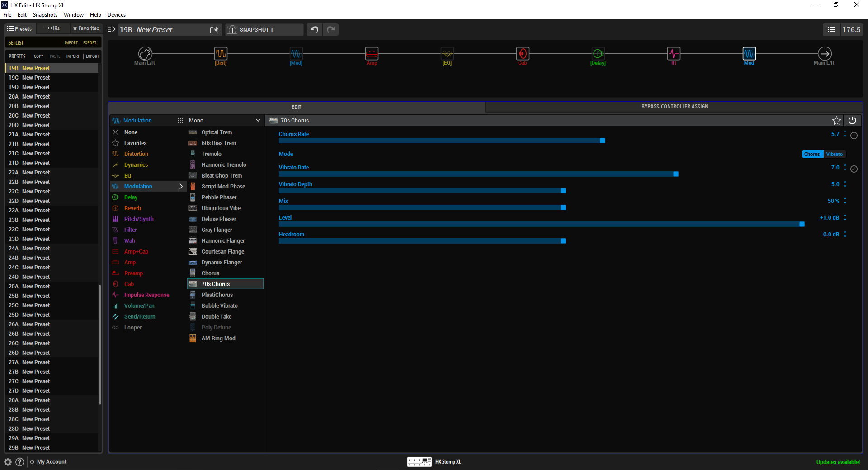The height and width of the screenshot is (470, 868).
Task: Switch to Bypass/Controller Assign tab
Action: pos(675,107)
